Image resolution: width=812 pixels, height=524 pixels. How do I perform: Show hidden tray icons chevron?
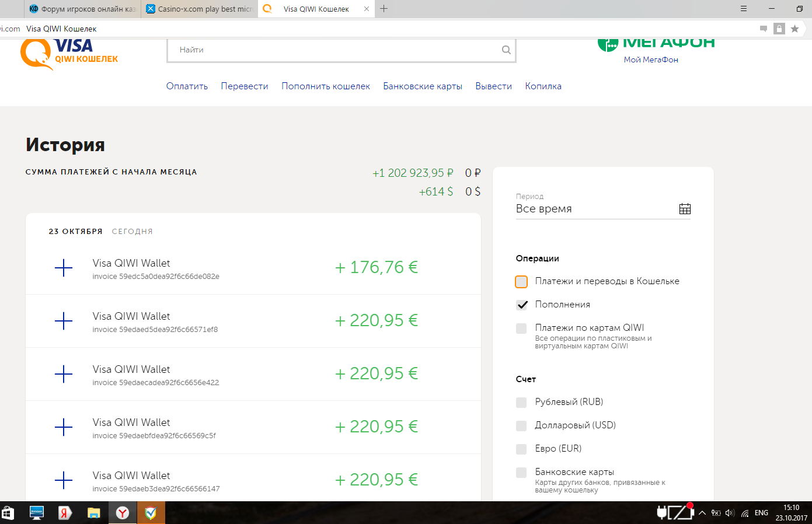702,513
